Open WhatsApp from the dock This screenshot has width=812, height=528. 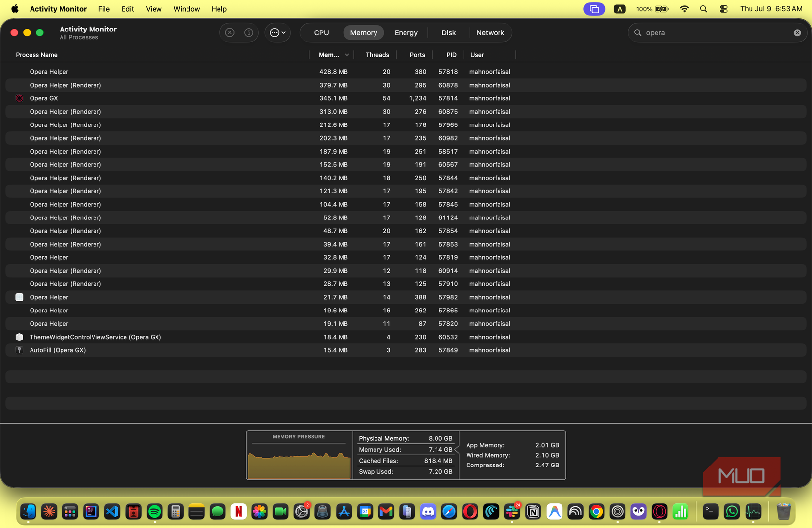tap(732, 512)
